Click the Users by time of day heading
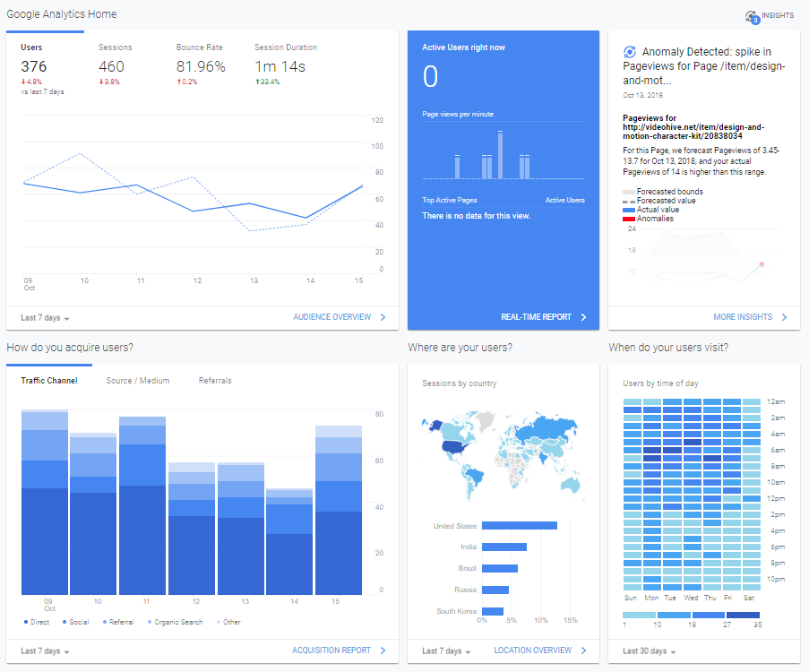 660,383
